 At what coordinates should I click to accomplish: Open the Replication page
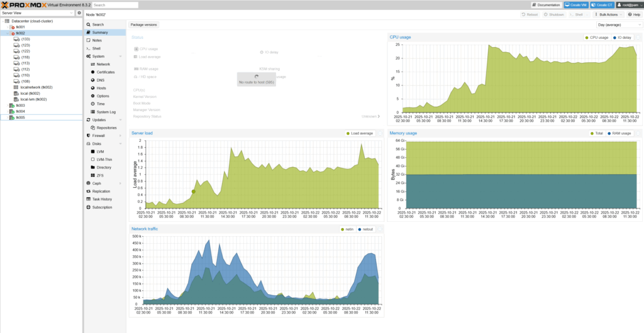(x=101, y=191)
